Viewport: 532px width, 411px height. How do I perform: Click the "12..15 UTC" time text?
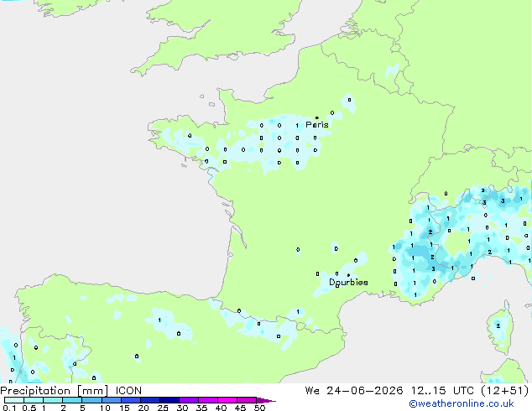pos(442,391)
